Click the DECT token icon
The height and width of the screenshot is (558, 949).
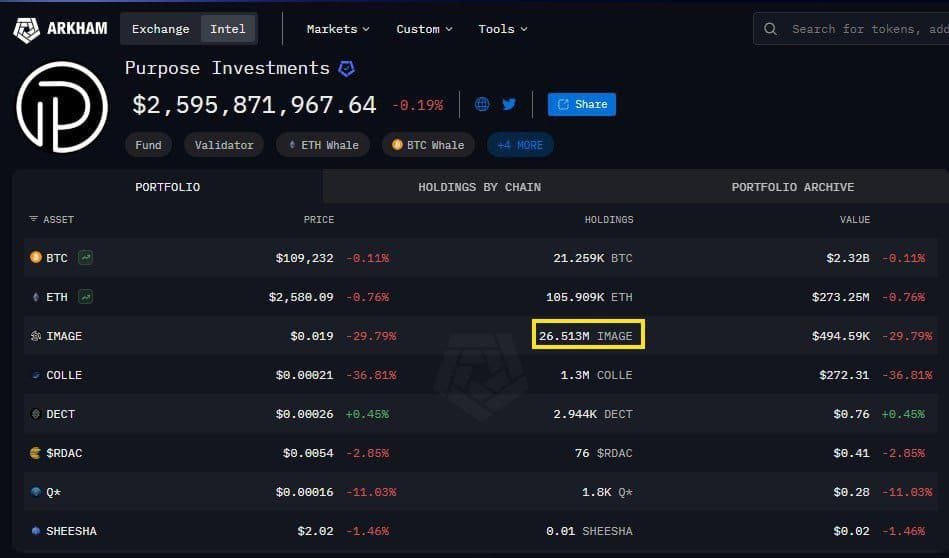36,414
